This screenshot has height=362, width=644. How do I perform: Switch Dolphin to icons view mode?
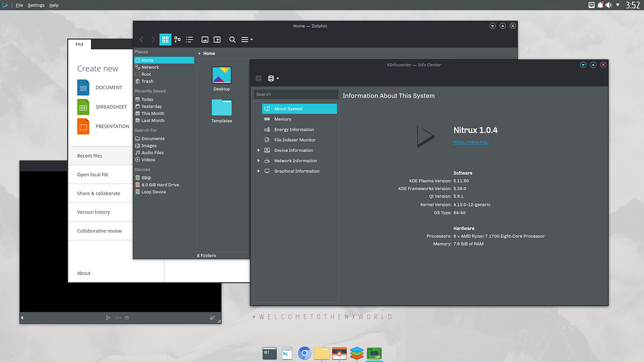[x=165, y=39]
